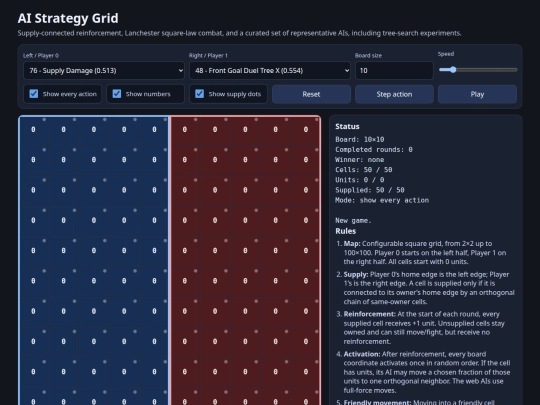Image resolution: width=540 pixels, height=405 pixels.
Task: Click the 'Board: 10×10' status line
Action: [360, 139]
